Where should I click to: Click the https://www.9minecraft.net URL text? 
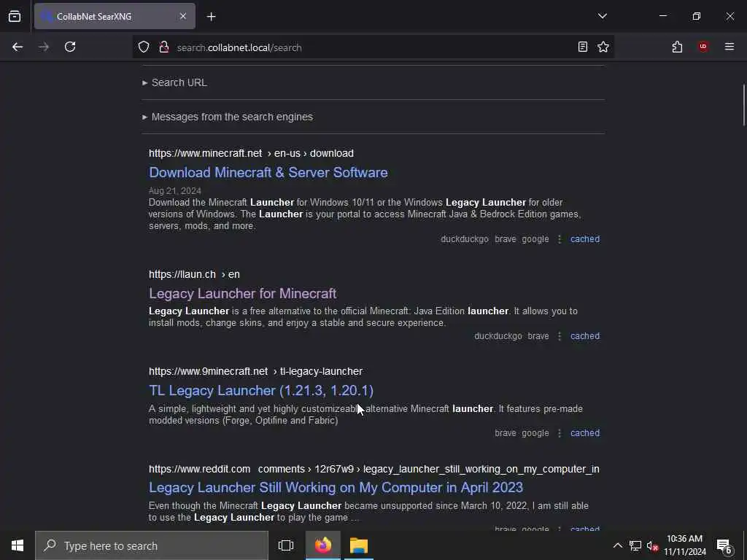click(x=208, y=371)
